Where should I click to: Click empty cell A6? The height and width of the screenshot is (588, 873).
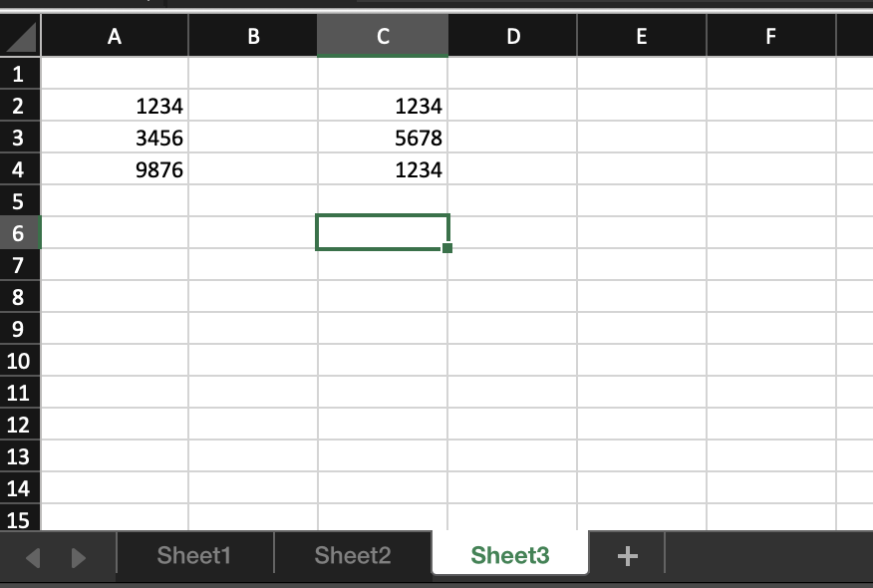tap(115, 233)
